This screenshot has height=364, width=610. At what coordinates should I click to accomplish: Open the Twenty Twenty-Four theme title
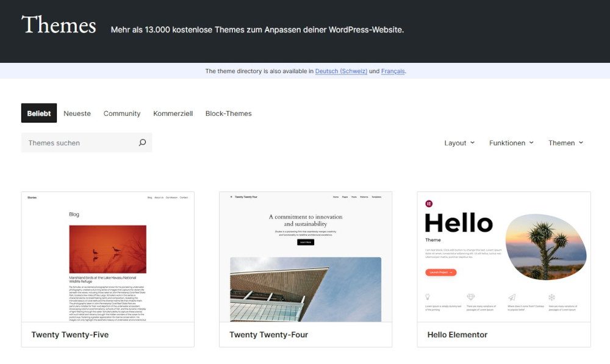click(x=269, y=335)
